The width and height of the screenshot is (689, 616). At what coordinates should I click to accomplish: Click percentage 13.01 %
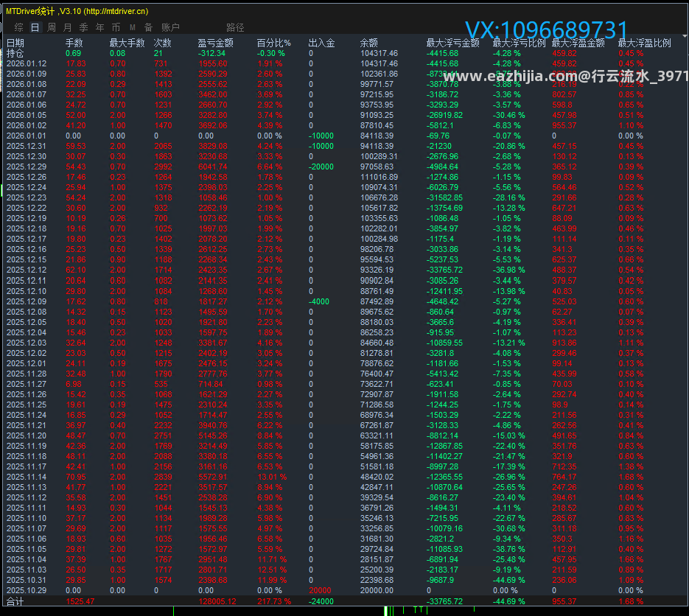[x=272, y=477]
